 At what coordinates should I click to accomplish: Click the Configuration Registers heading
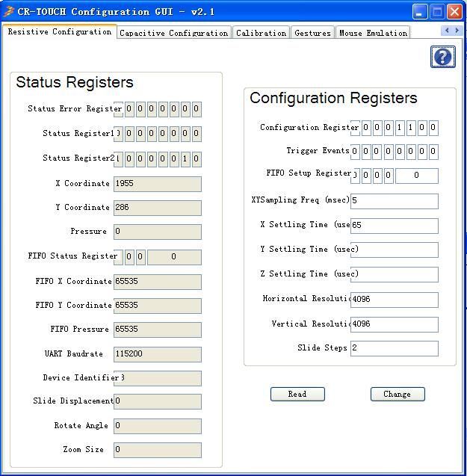coord(333,99)
